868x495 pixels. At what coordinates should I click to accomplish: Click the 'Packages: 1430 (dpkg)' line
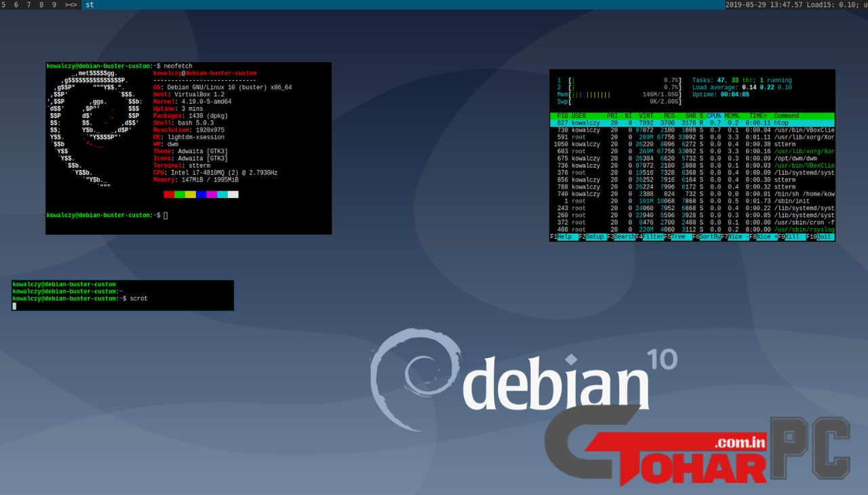pos(189,116)
